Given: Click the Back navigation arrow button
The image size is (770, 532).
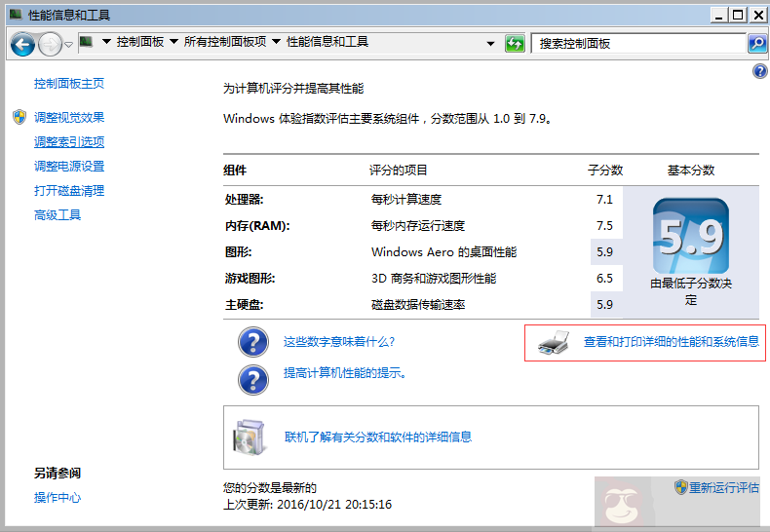Looking at the screenshot, I should click(x=22, y=44).
